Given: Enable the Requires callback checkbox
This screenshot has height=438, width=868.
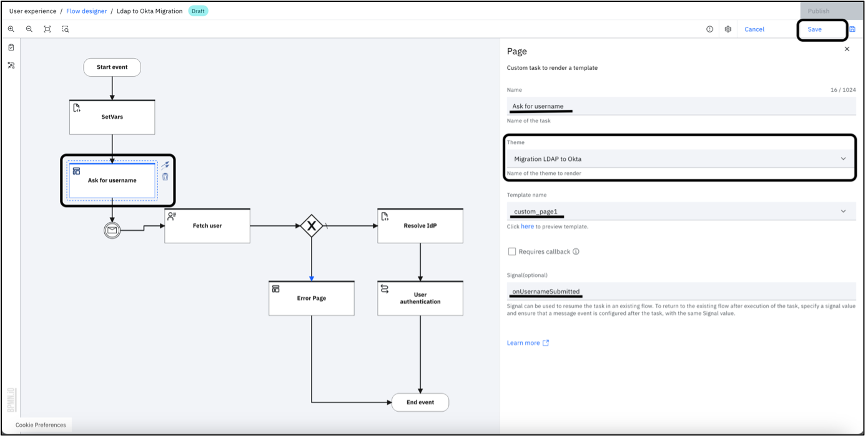Looking at the screenshot, I should coord(512,251).
